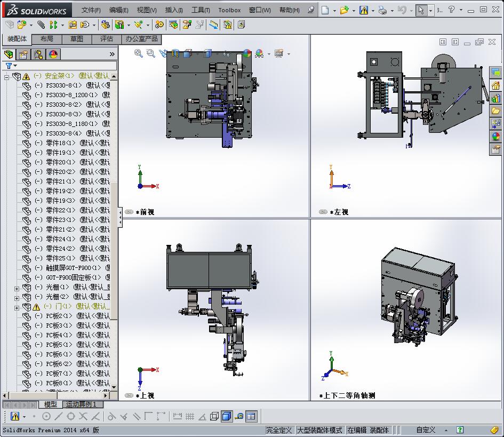Viewport: 504px width, 437px height.
Task: Switch to the 评估 tab
Action: click(106, 39)
